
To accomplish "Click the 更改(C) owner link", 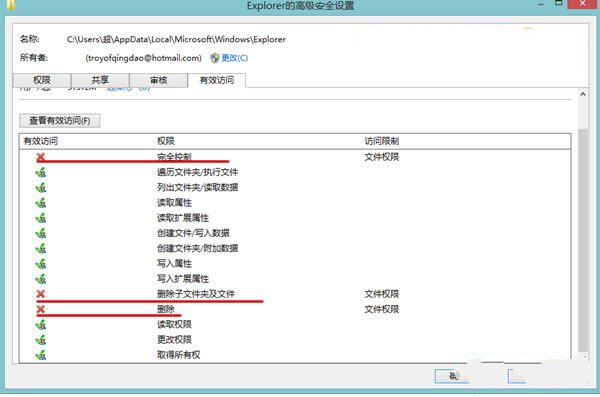I will [235, 58].
